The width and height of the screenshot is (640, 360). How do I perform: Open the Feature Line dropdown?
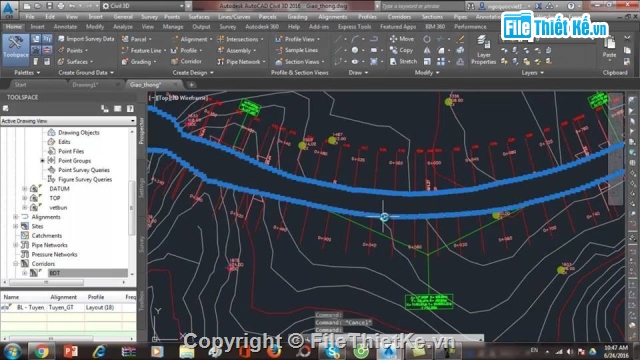pos(144,51)
